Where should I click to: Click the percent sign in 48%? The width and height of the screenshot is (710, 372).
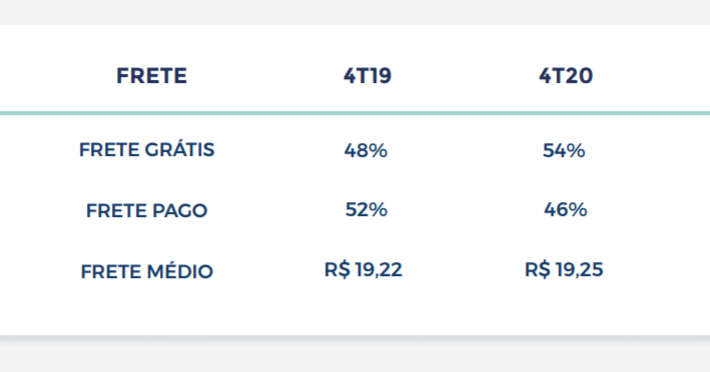coord(378,150)
